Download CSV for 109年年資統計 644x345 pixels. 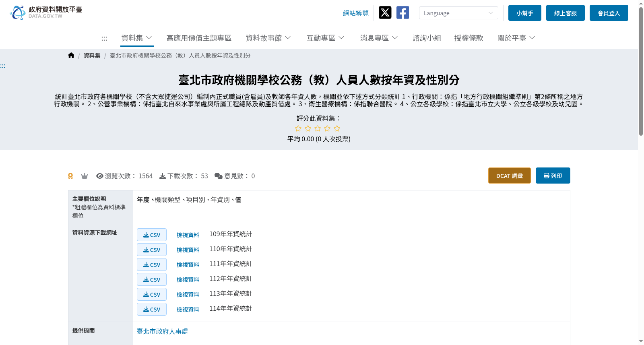pyautogui.click(x=152, y=235)
